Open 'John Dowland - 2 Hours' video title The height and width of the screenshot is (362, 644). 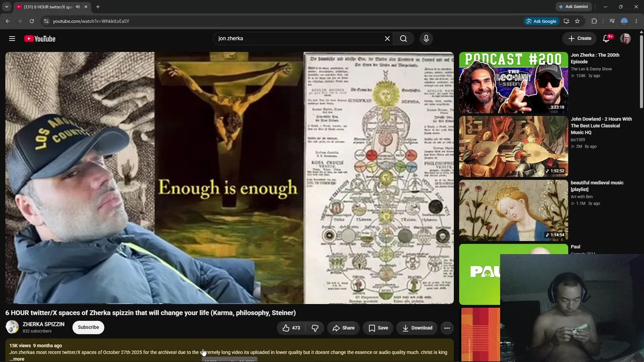[601, 126]
